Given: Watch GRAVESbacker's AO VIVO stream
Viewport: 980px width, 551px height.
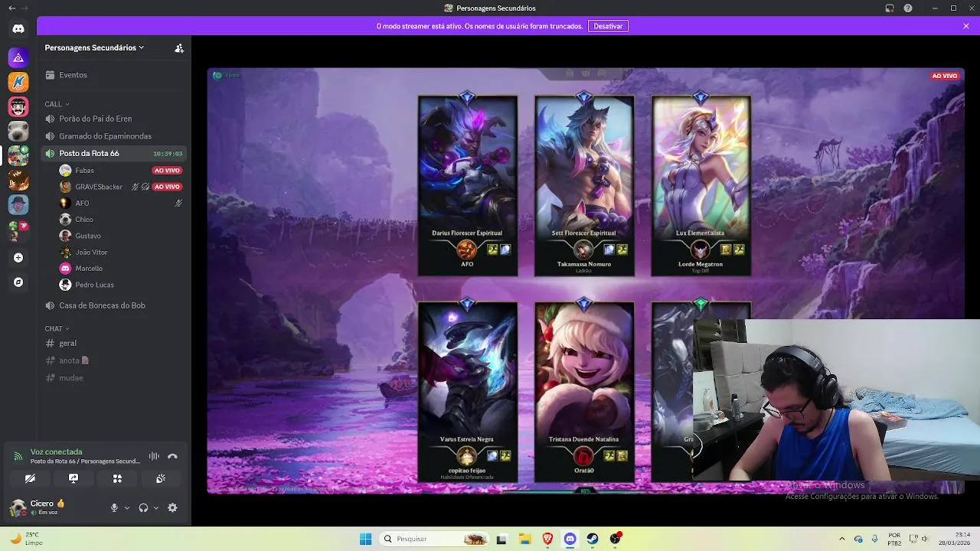Looking at the screenshot, I should 167,187.
